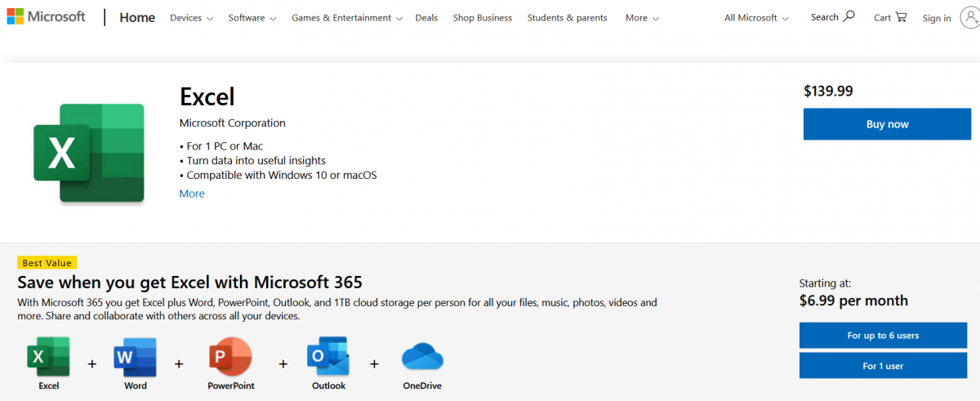Screen dimensions: 980x401
Task: Click the Excel product title heading
Action: point(207,97)
